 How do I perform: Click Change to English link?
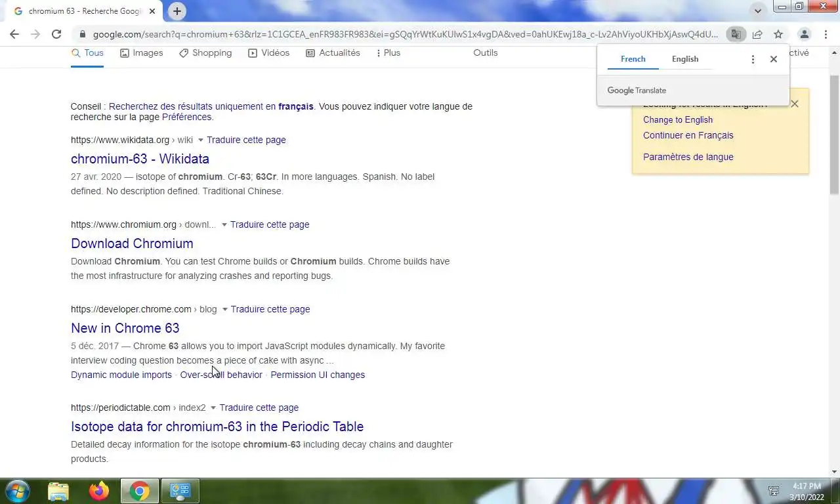point(678,119)
